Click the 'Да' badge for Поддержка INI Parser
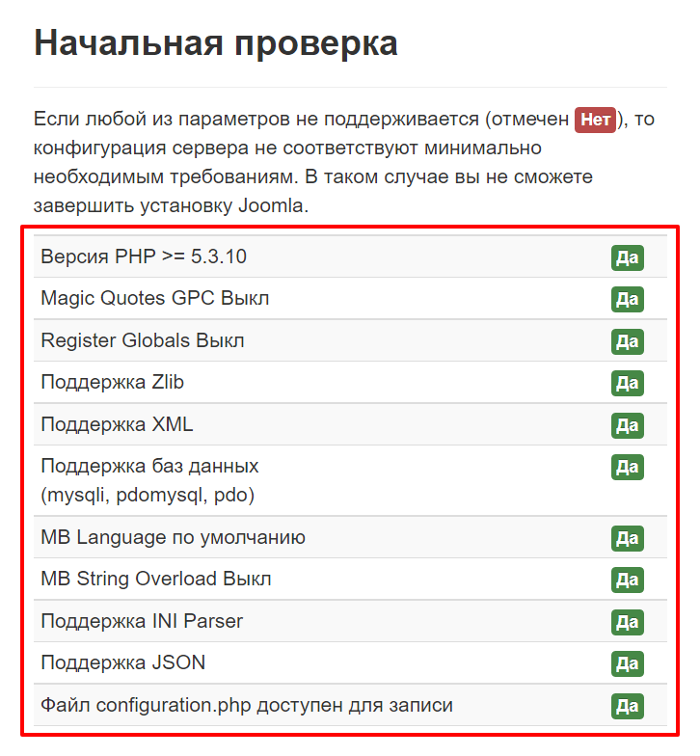700x756 pixels. (x=627, y=622)
